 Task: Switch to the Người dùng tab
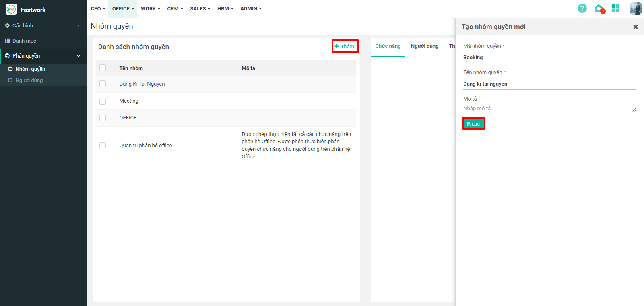tap(425, 46)
